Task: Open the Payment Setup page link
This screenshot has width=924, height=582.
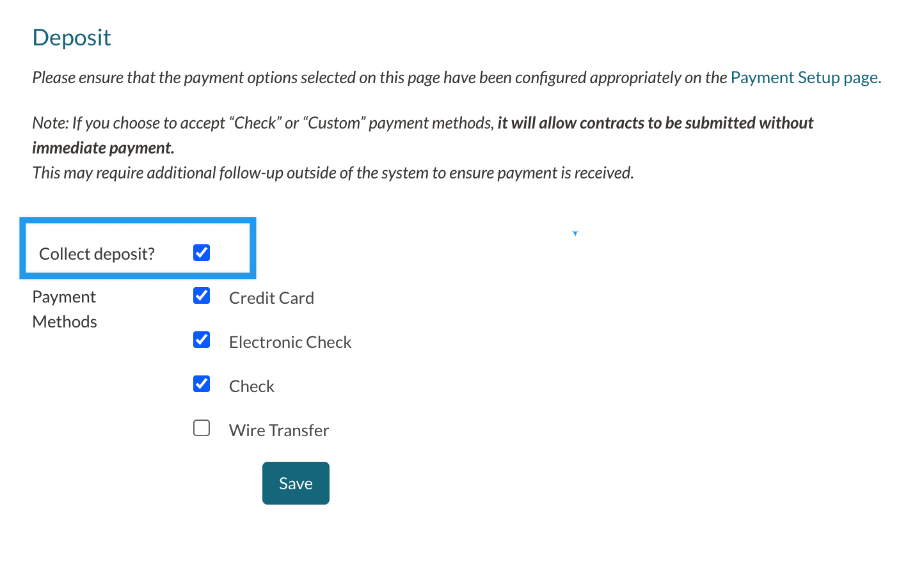Action: pyautogui.click(x=805, y=77)
